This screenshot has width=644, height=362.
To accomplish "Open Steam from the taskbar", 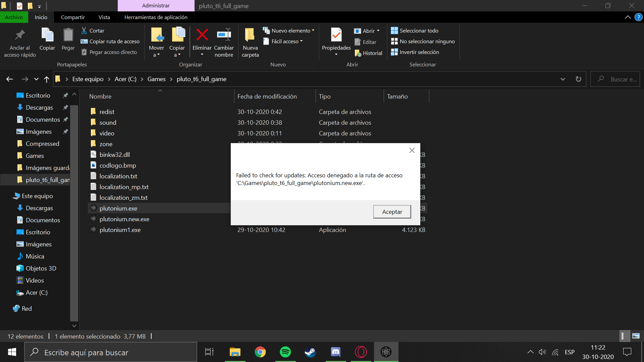I will click(x=310, y=352).
